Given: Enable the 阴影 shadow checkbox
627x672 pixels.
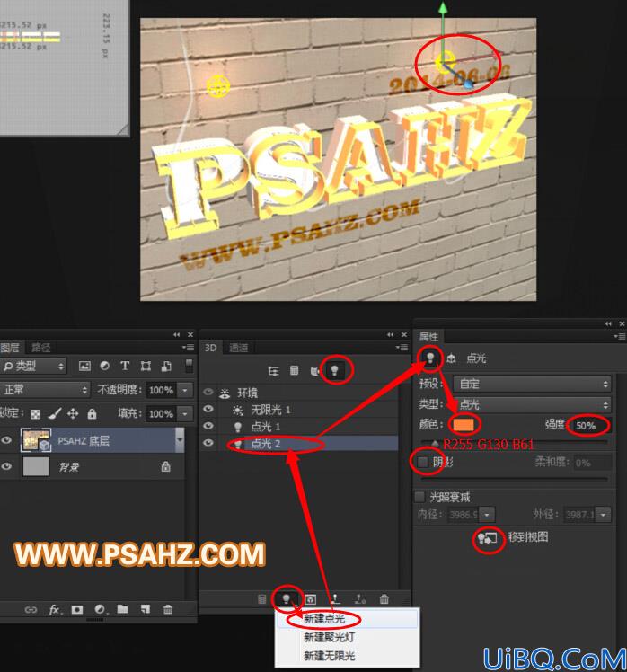Looking at the screenshot, I should pyautogui.click(x=422, y=462).
